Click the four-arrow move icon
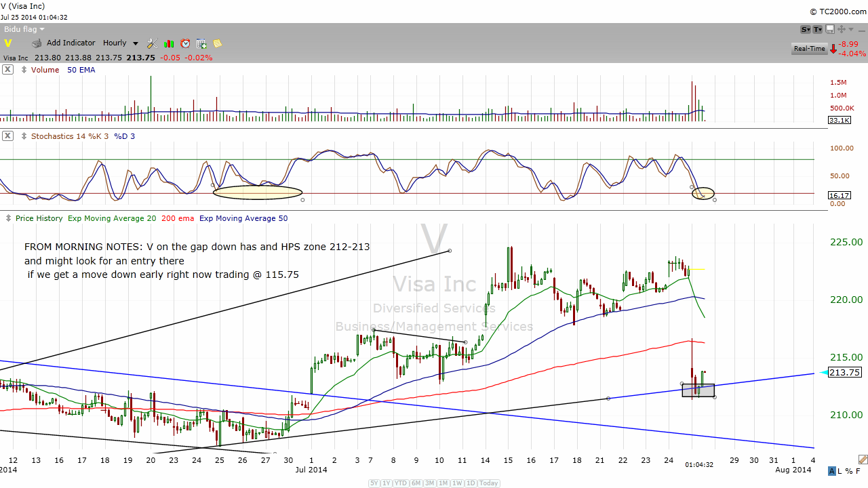 pos(842,29)
